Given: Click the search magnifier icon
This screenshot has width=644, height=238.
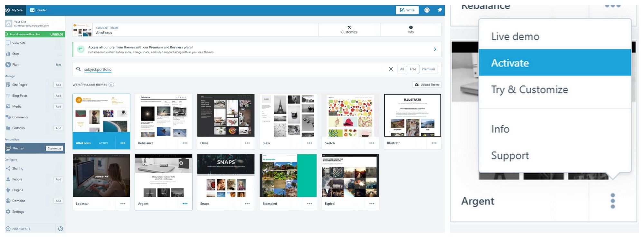Looking at the screenshot, I should [78, 69].
